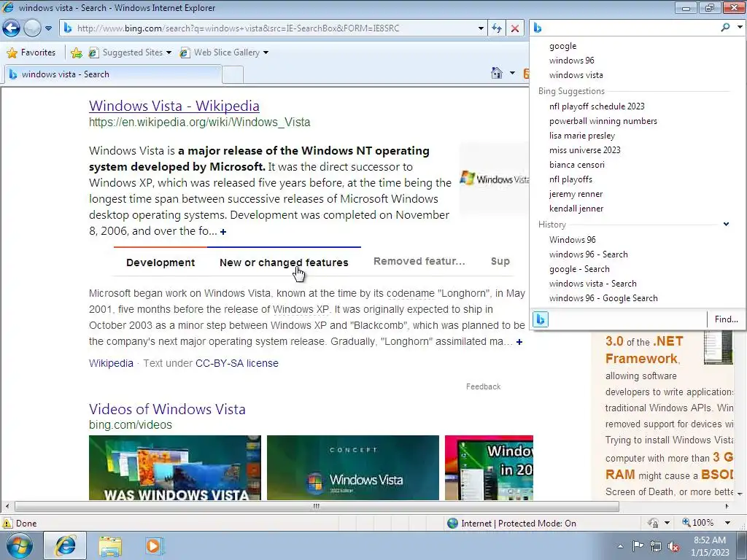Open the 'Was Windows Vista' video thumbnail
The width and height of the screenshot is (747, 560).
[175, 467]
